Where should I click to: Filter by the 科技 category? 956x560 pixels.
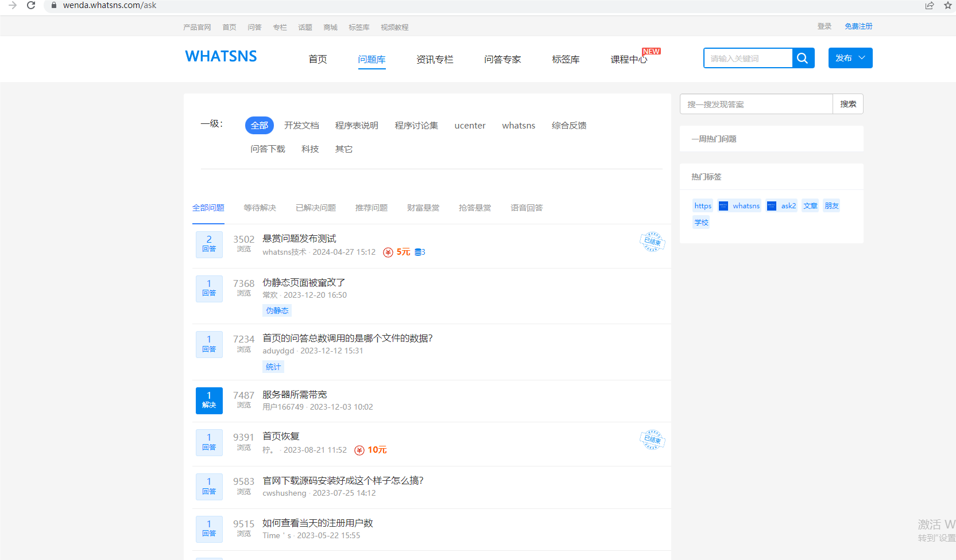pos(310,149)
